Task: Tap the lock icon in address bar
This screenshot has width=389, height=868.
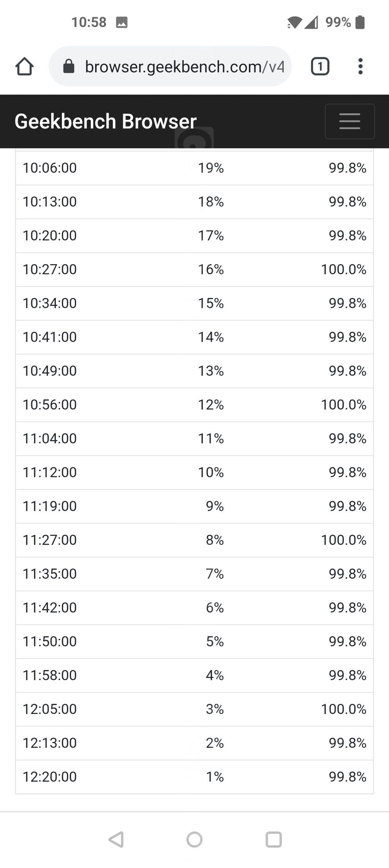Action: pos(69,66)
